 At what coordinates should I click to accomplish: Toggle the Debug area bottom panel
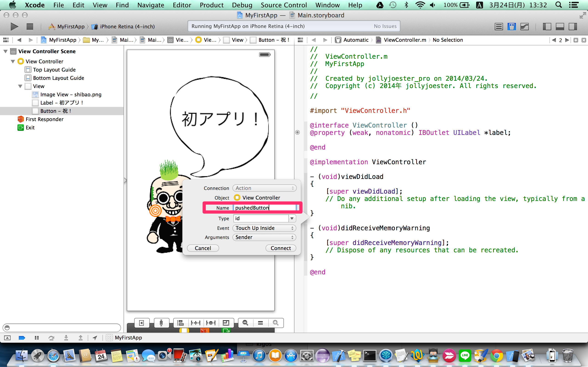tap(560, 26)
